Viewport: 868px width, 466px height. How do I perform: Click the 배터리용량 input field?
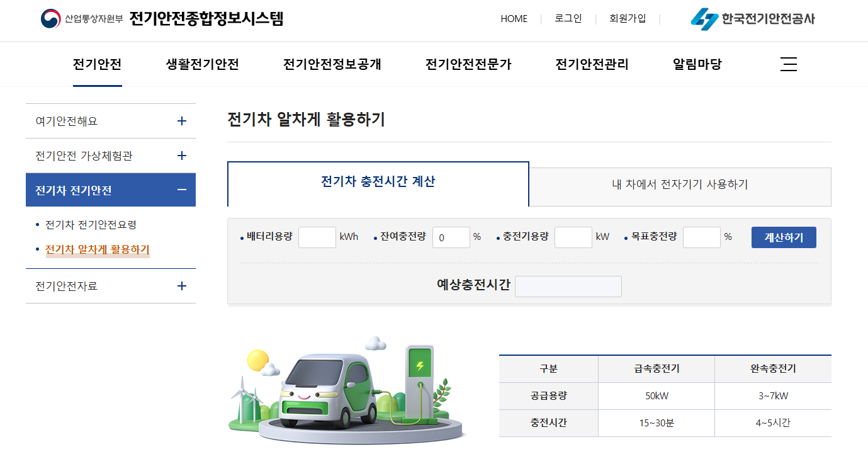(317, 237)
